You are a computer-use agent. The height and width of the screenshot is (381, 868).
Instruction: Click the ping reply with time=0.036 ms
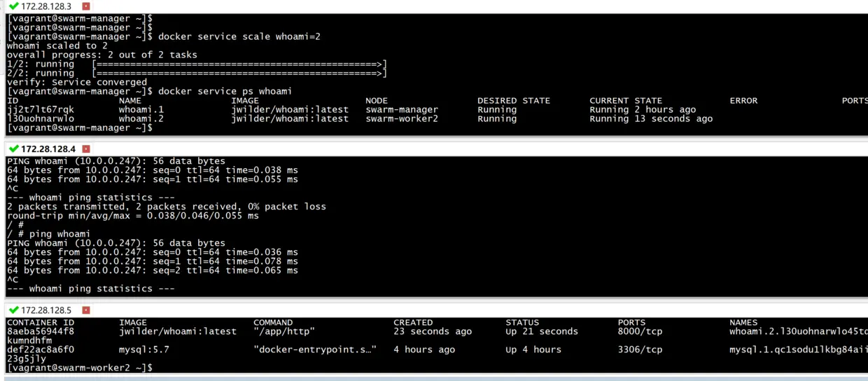coord(153,252)
